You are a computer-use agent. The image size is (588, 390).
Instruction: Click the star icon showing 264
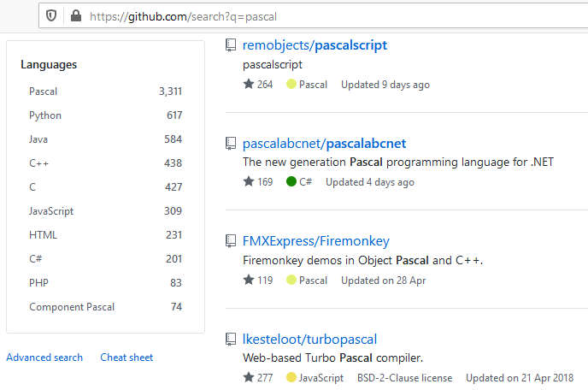point(249,85)
